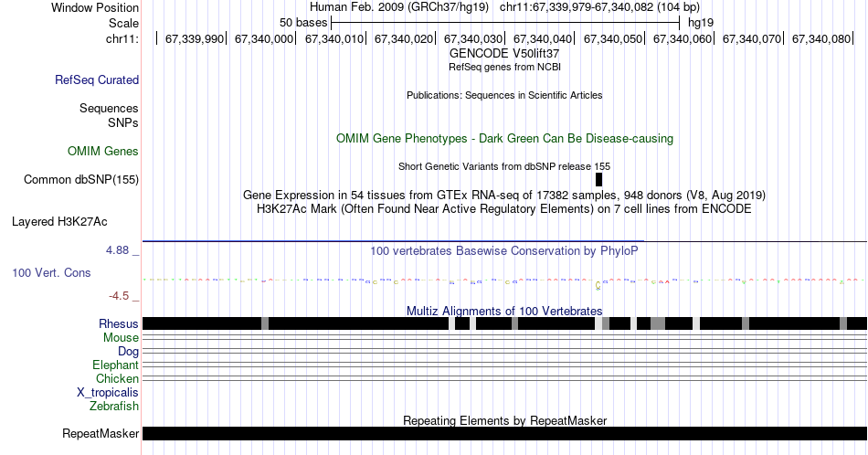Click the X_tropicalis species label
Screen dimensions: 868x455
[108, 393]
